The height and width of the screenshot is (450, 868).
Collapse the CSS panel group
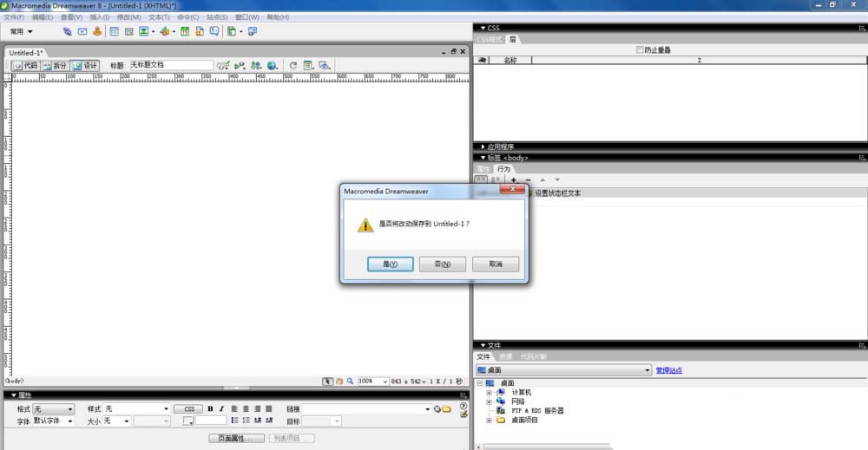tap(483, 28)
